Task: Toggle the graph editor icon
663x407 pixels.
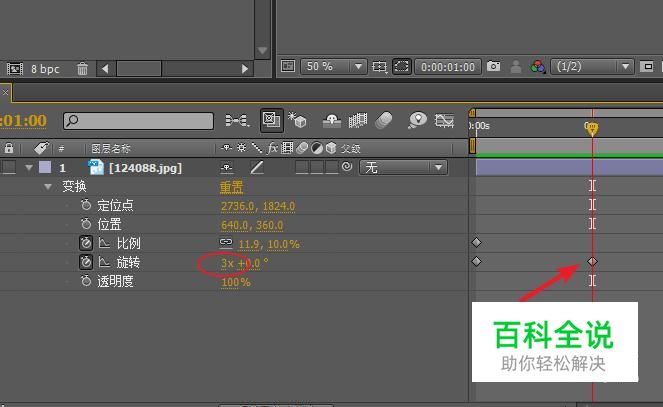Action: (444, 121)
